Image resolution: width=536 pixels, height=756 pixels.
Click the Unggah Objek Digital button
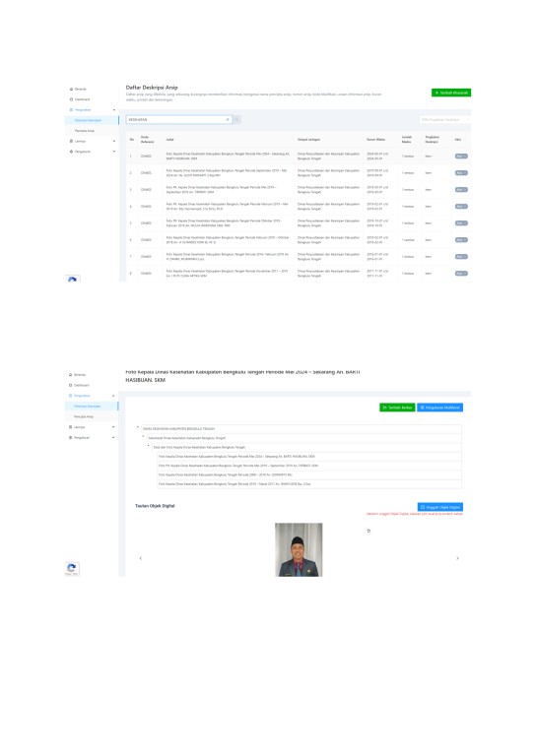[x=440, y=507]
